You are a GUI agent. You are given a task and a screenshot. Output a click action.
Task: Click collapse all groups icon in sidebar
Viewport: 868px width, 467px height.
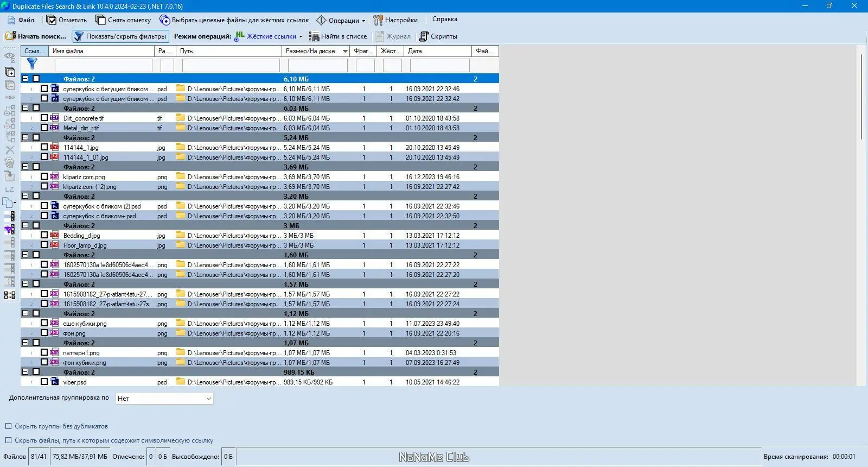coord(10,85)
